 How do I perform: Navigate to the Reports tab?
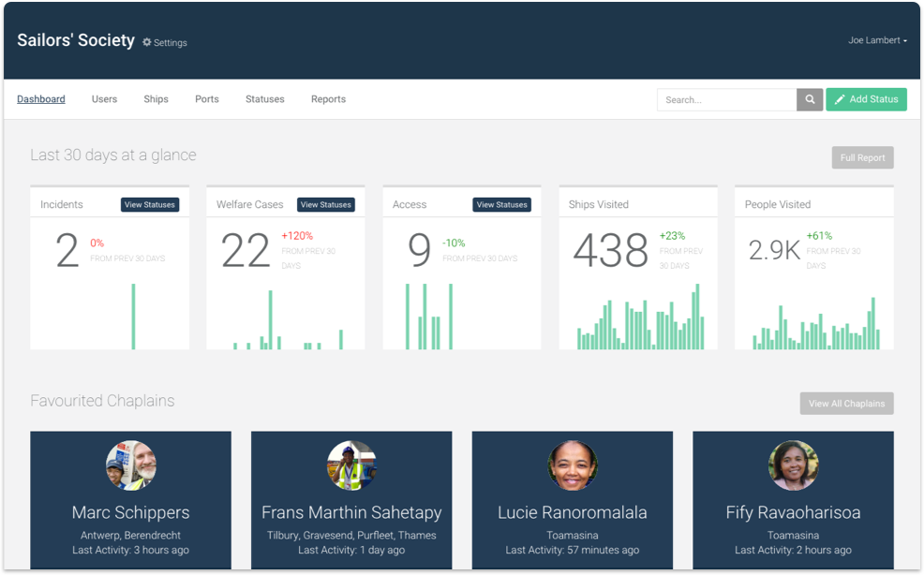point(328,99)
